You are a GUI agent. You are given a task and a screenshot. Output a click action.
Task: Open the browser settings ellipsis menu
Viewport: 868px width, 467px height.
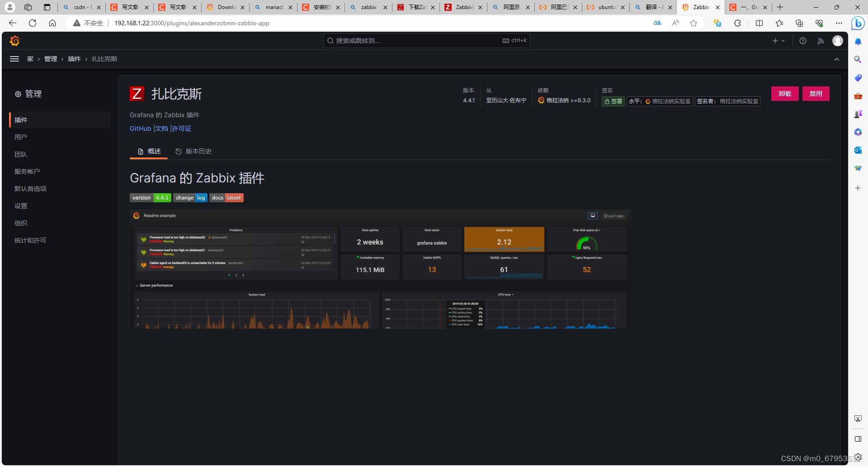tap(840, 23)
